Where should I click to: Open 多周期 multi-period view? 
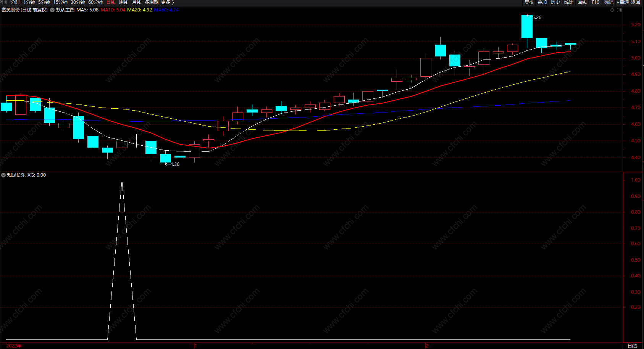click(151, 2)
